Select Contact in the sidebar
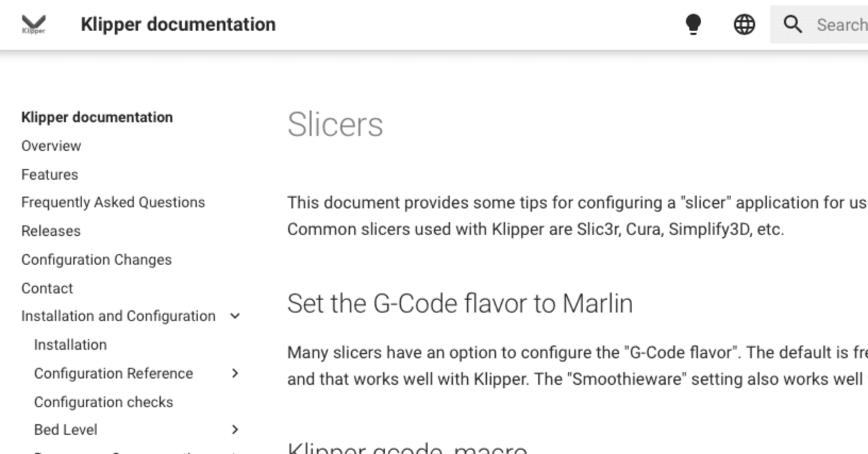Screen dimensions: 868x454 point(47,288)
